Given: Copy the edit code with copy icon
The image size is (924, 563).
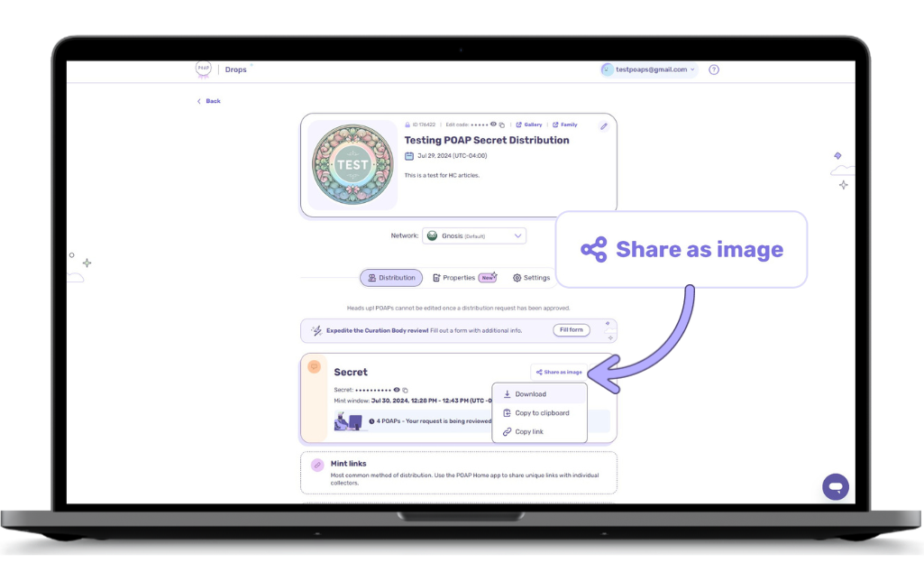Looking at the screenshot, I should [502, 125].
